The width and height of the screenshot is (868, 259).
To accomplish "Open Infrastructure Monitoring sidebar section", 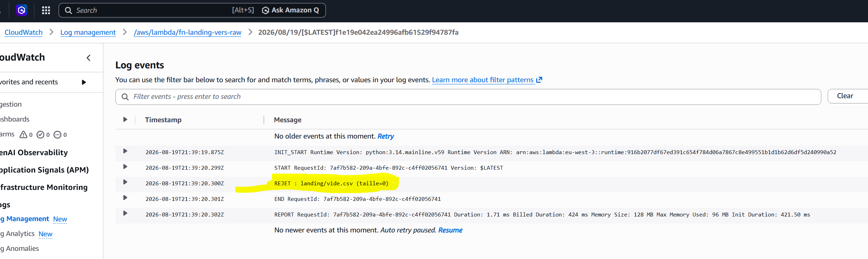I will [x=44, y=187].
